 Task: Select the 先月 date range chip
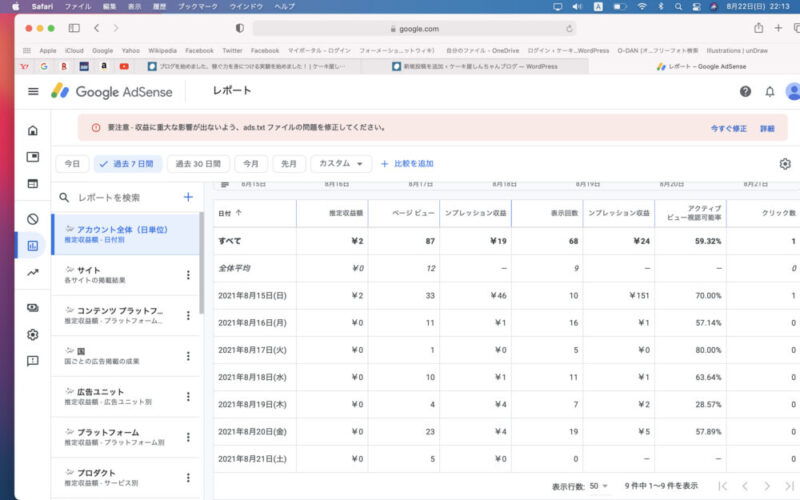288,164
